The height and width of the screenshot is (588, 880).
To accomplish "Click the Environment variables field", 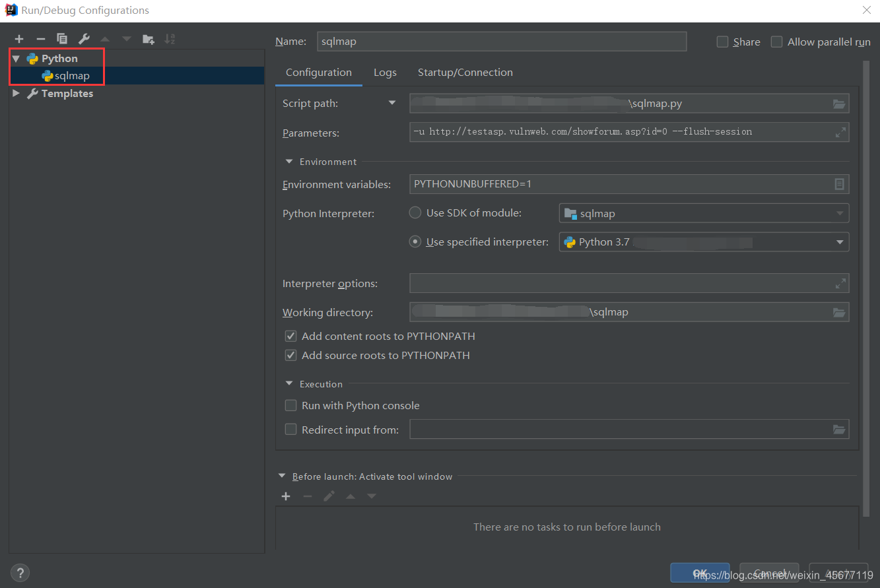I will (x=629, y=184).
